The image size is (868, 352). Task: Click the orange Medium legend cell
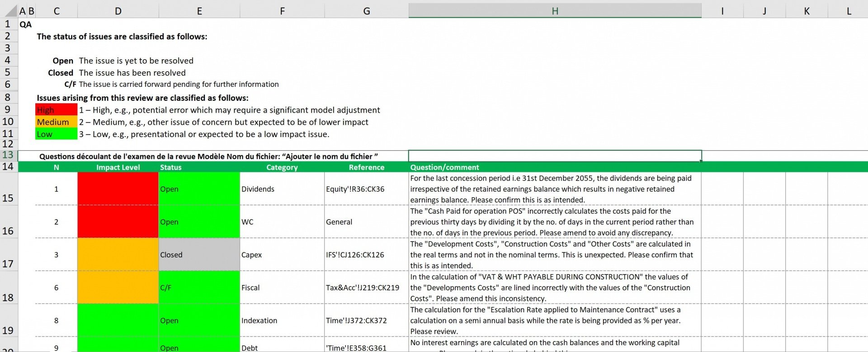pos(57,122)
